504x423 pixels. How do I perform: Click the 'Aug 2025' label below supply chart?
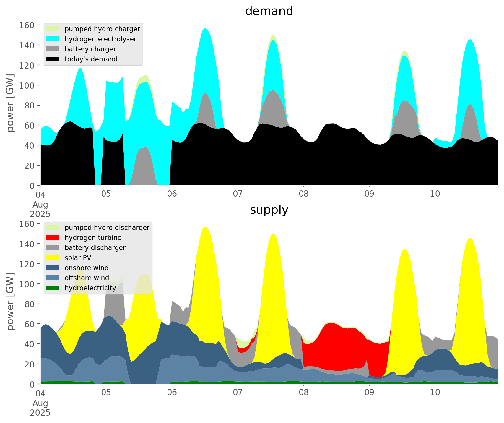point(40,408)
